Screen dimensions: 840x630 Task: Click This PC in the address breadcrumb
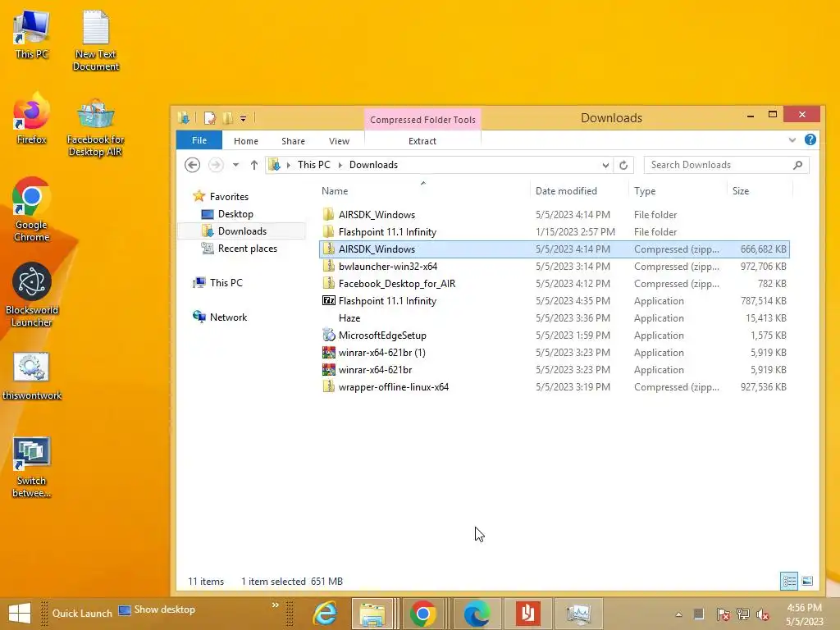click(x=314, y=164)
